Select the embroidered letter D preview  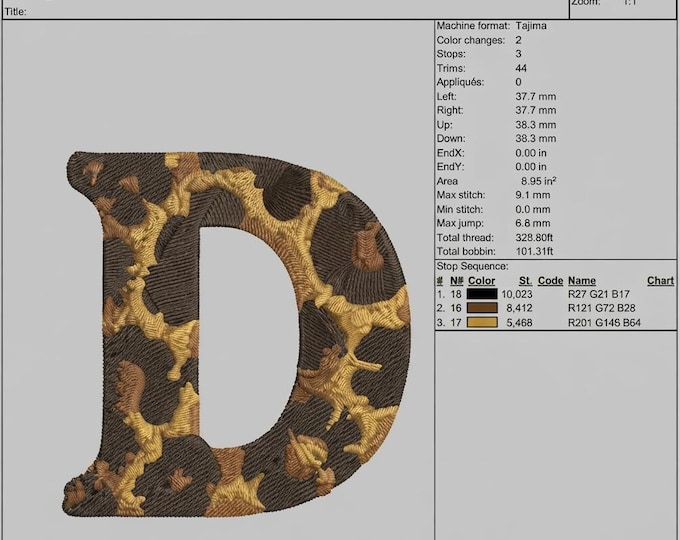236,334
